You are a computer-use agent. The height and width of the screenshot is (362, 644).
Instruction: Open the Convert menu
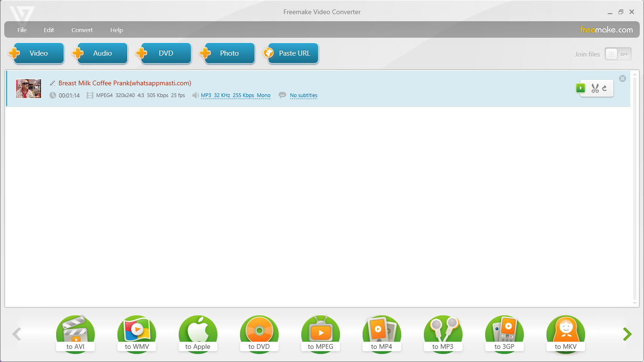(x=82, y=30)
